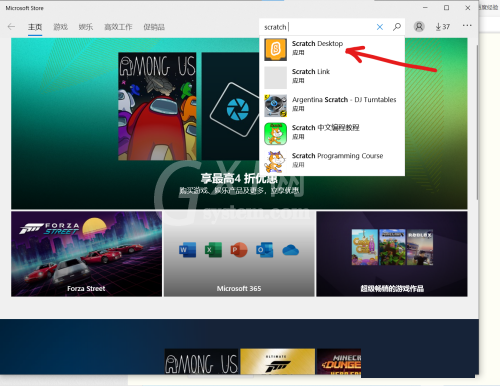Switch to the 娱乐 tab
This screenshot has height=386, width=500.
(x=86, y=27)
